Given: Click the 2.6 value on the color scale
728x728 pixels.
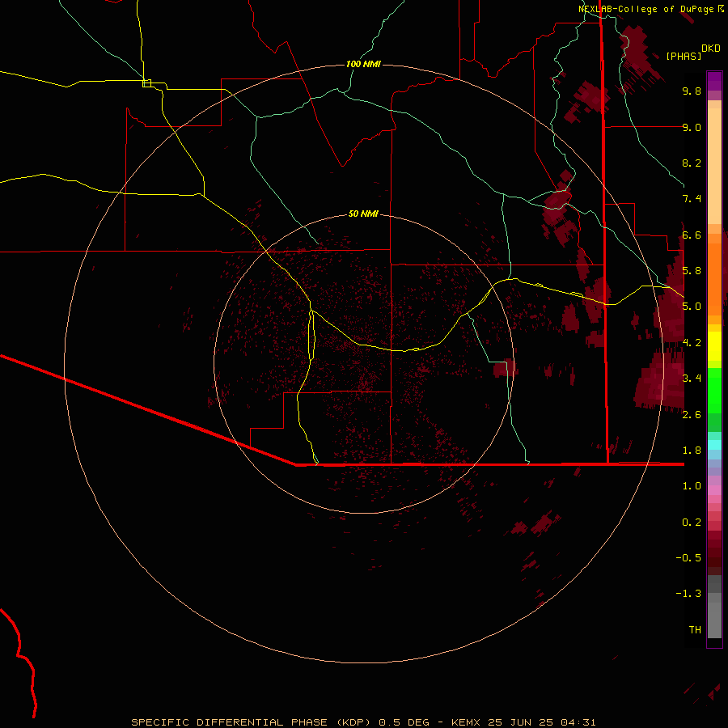Looking at the screenshot, I should pos(692,415).
